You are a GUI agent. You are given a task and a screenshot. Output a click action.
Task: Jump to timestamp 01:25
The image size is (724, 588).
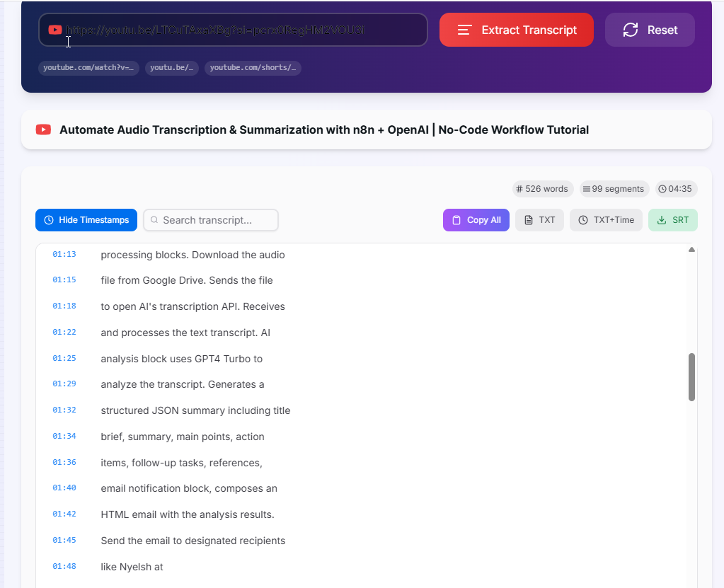point(64,358)
